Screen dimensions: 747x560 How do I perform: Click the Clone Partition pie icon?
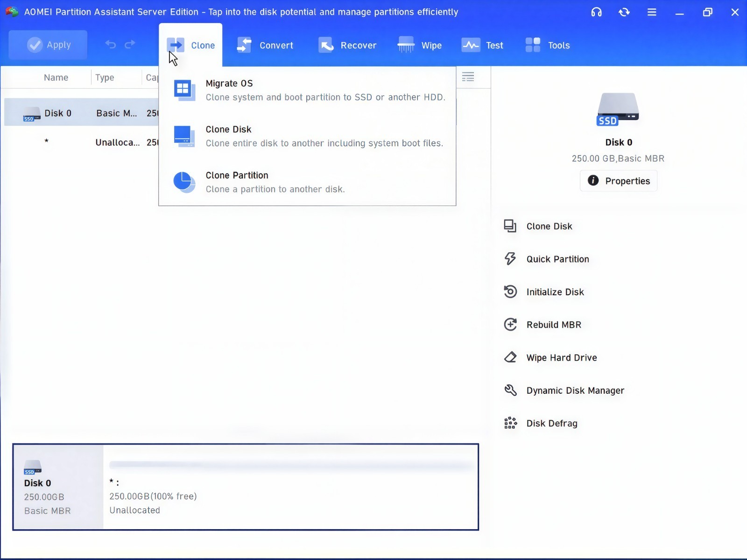(x=184, y=182)
